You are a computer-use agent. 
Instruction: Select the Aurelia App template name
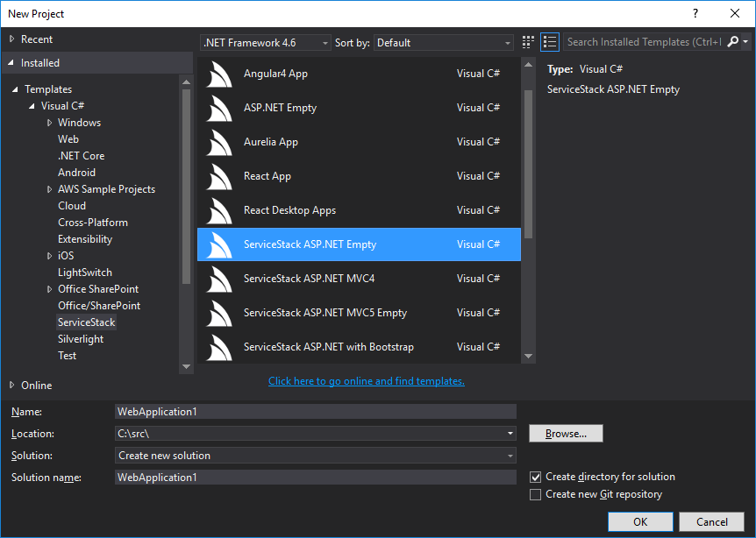pyautogui.click(x=270, y=142)
